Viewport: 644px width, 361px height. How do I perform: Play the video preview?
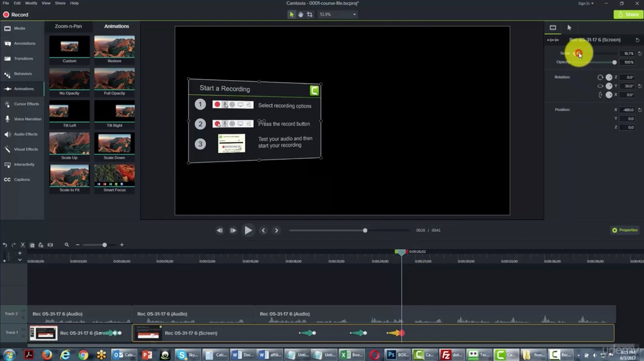coord(248,230)
